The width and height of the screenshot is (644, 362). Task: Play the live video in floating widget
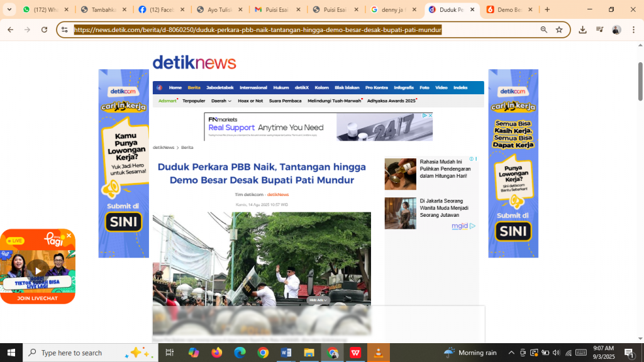tap(38, 271)
